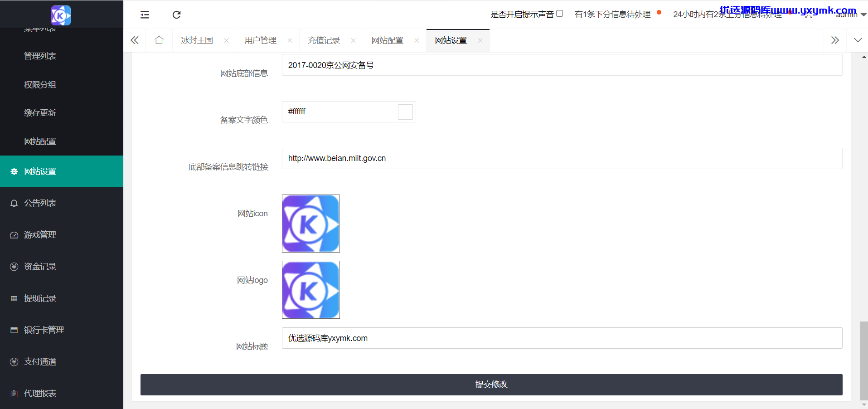Focus the 底部备案信息跳转链接 URL field
The width and height of the screenshot is (868, 409).
pyautogui.click(x=562, y=158)
